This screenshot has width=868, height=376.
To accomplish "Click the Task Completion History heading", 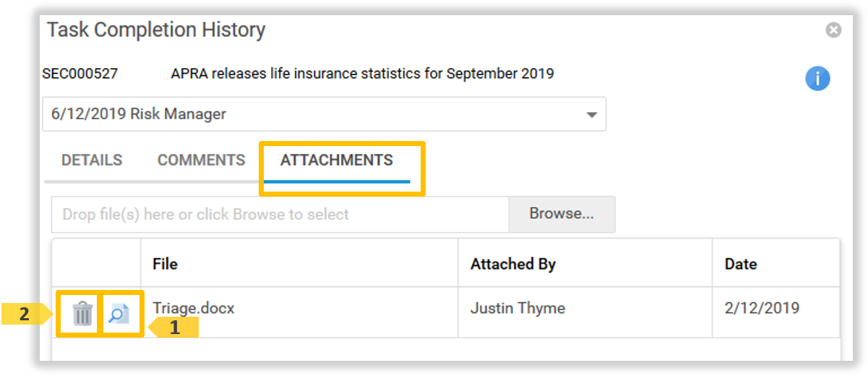I will pos(156,30).
